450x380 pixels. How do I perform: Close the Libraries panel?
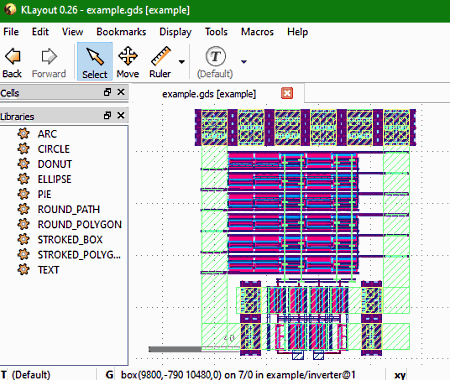(x=121, y=115)
